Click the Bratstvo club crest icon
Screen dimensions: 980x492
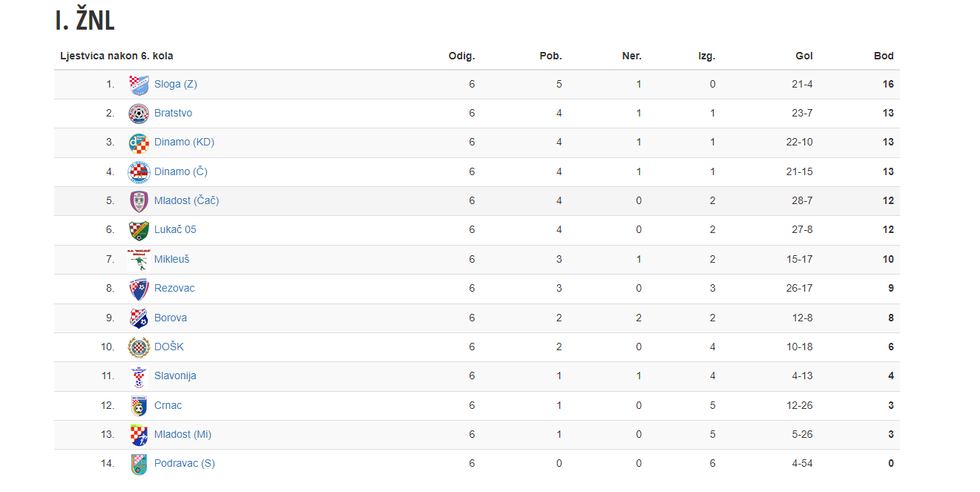pyautogui.click(x=139, y=114)
